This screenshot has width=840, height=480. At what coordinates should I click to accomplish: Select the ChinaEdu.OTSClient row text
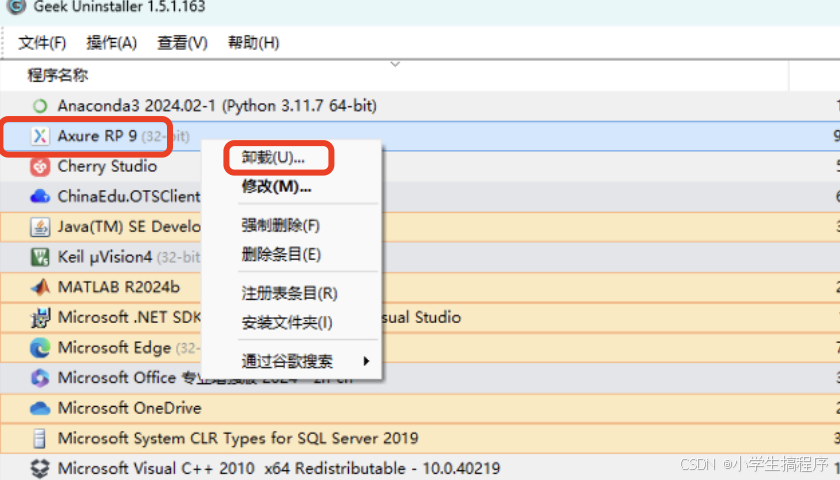coord(129,196)
